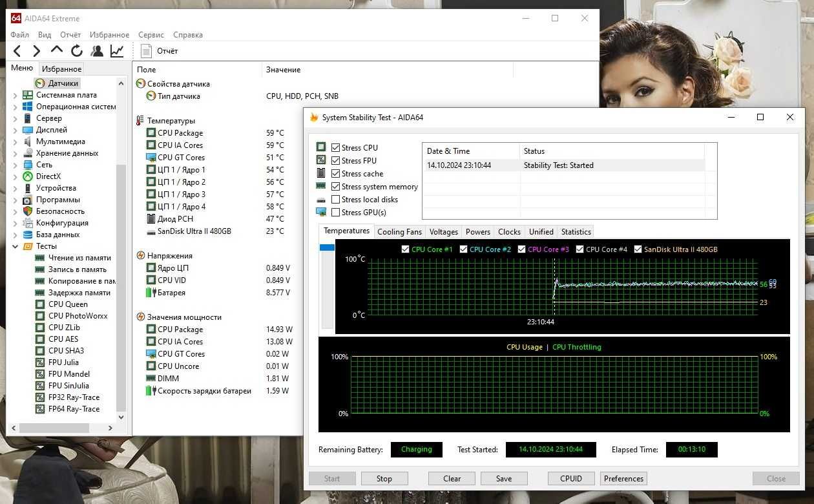Uncheck the Stress FPU checkbox
Viewport: 814px width, 504px height.
click(x=335, y=161)
